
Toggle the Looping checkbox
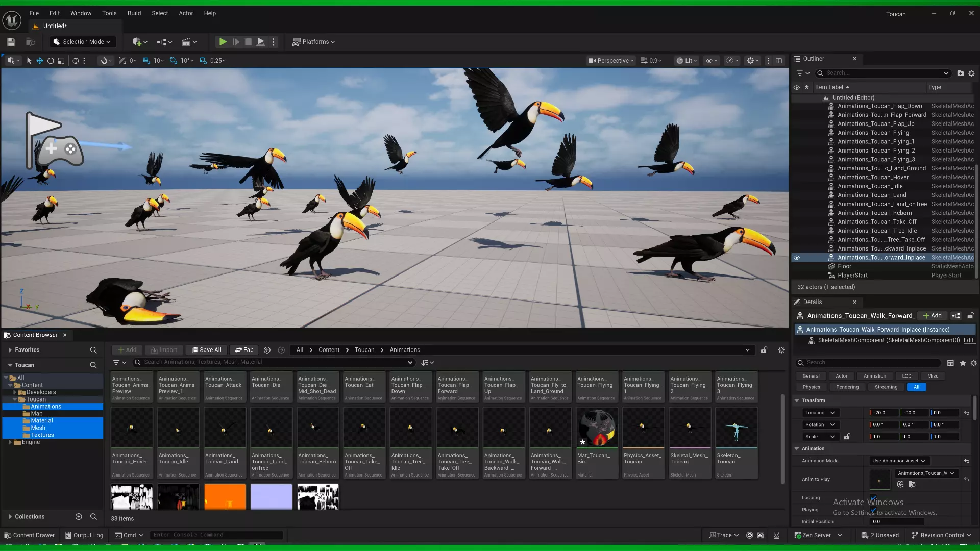(x=873, y=498)
